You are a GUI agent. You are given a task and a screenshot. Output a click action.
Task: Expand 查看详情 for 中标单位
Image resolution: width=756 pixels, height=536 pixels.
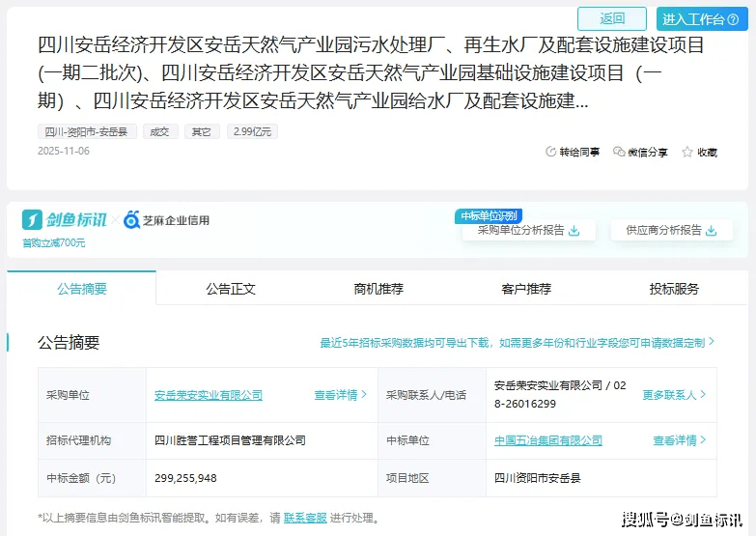[x=679, y=440]
